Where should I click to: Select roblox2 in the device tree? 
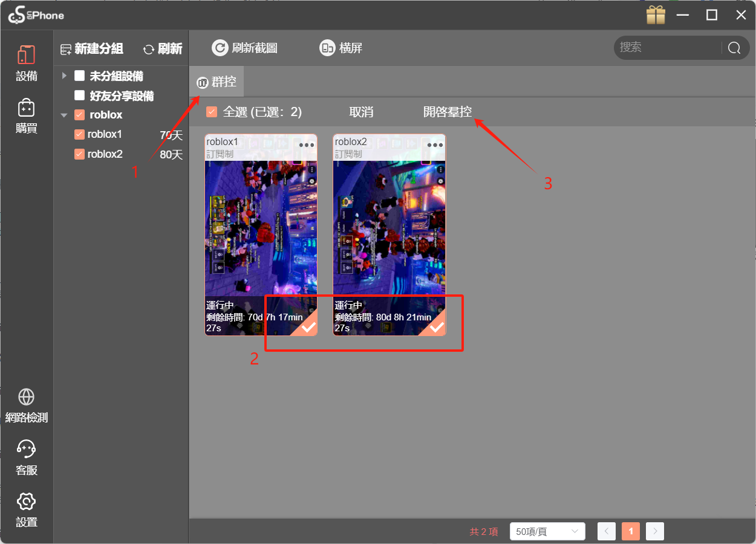click(x=105, y=154)
